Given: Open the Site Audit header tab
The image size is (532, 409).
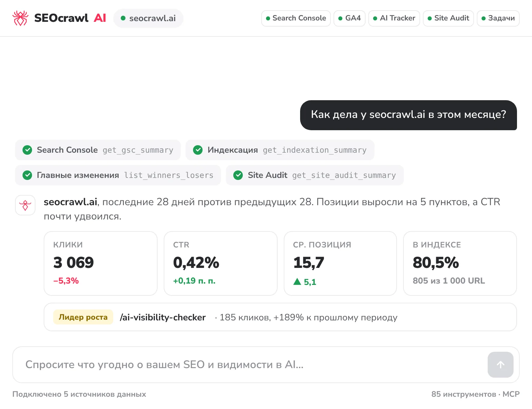Looking at the screenshot, I should coord(448,18).
